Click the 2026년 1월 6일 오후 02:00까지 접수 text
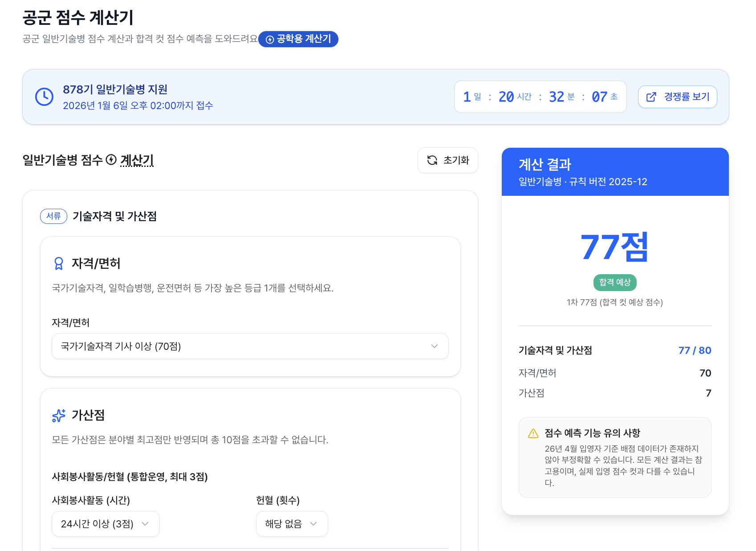 pyautogui.click(x=138, y=105)
